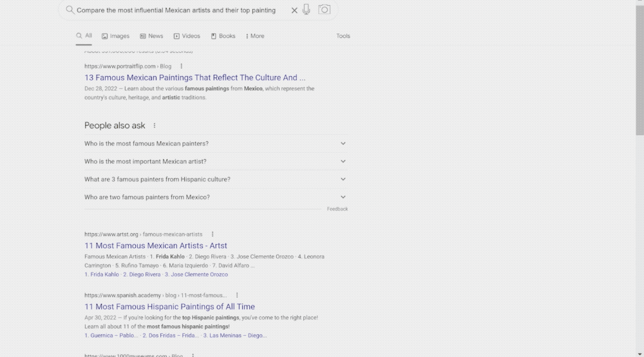
Task: Open 13 Famous Mexican Paintings result link
Action: 194,77
